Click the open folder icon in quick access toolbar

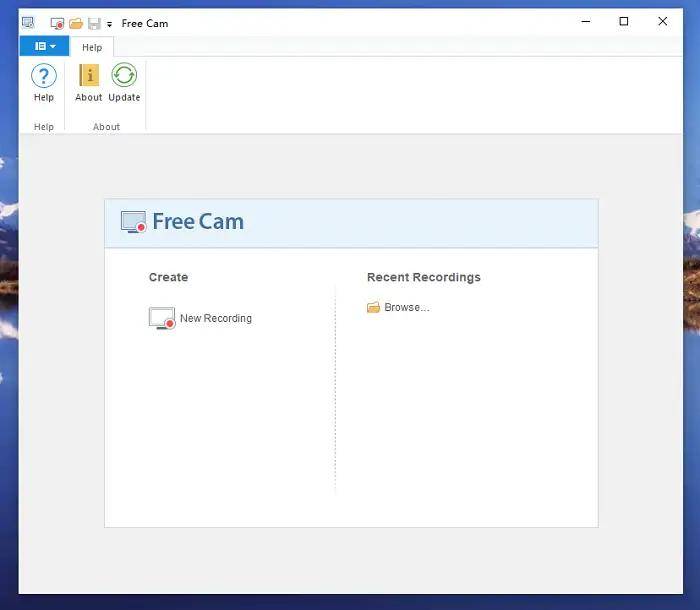point(76,23)
